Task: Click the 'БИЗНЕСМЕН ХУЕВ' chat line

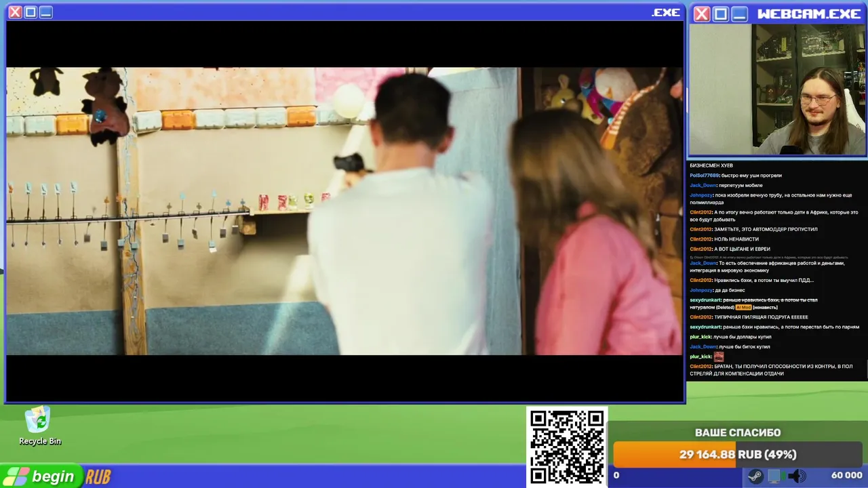Action: (711, 165)
